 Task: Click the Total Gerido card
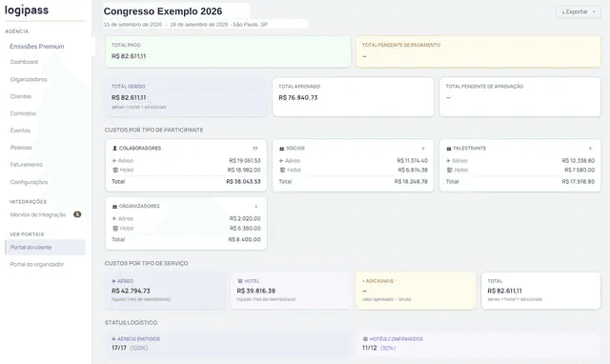tap(186, 97)
